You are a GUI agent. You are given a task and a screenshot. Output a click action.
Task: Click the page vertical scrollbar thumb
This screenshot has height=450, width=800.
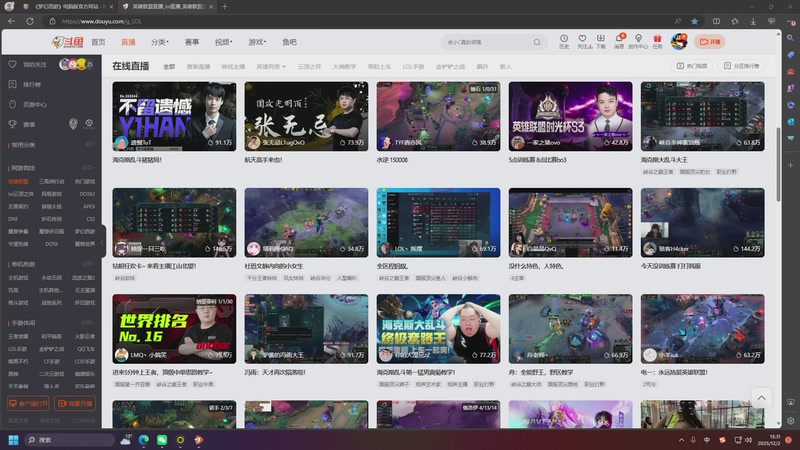778,164
